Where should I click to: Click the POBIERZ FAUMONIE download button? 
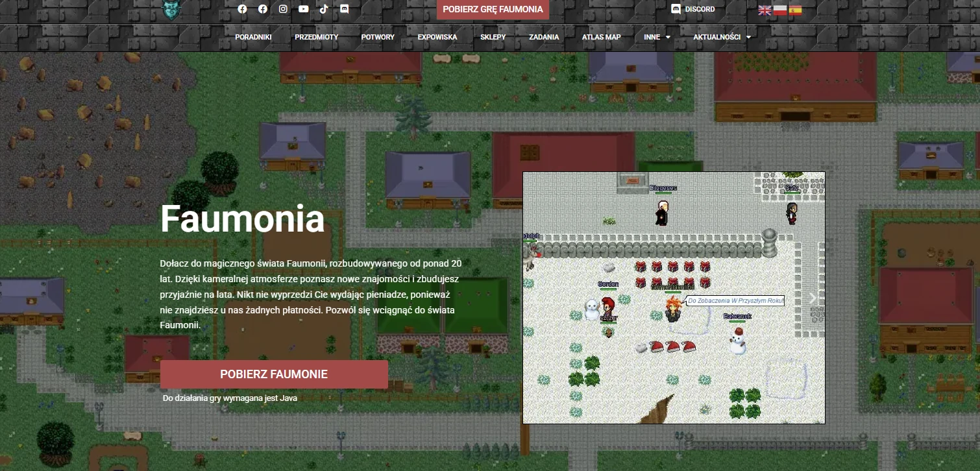pos(274,374)
